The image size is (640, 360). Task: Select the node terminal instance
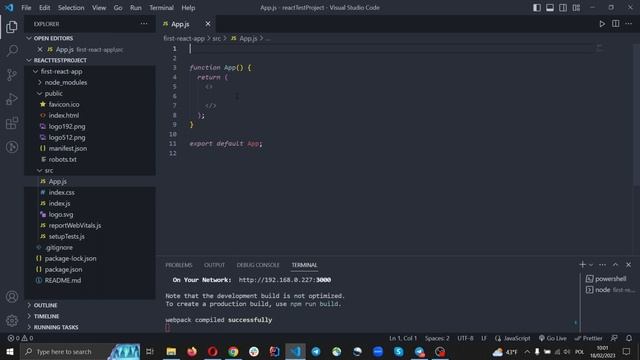[610, 290]
